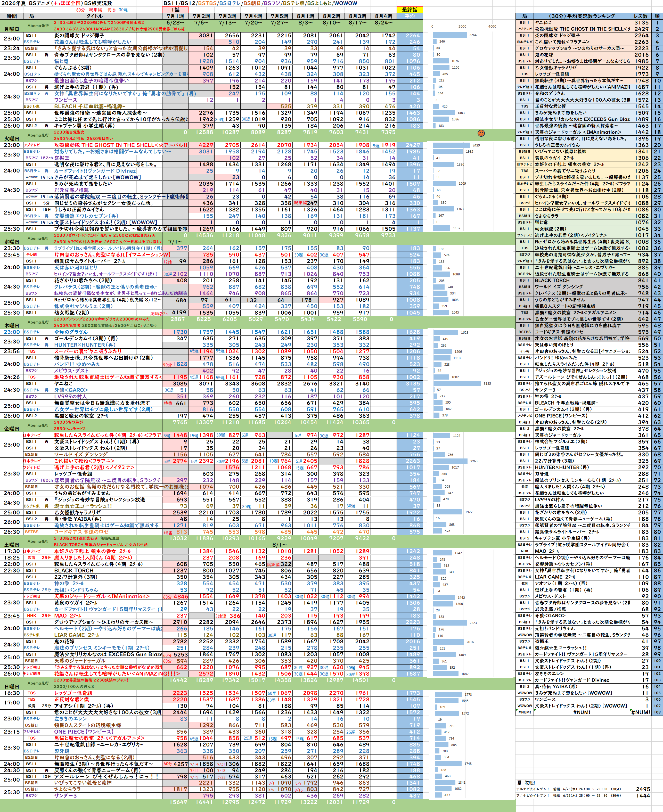Click 'うしろの正面カムイさん' in the schedule
This screenshot has width=663, height=812.
pos(79,209)
